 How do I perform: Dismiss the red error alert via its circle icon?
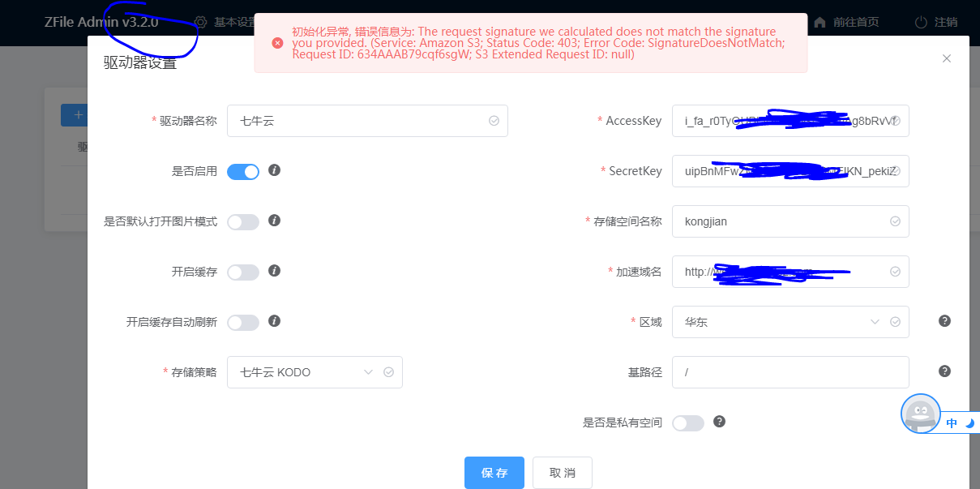pos(278,42)
